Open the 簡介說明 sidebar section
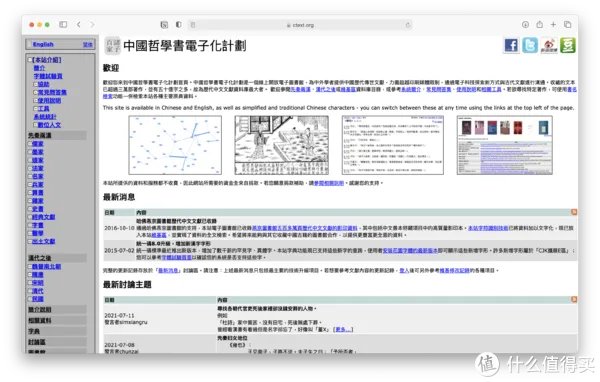 57,309
